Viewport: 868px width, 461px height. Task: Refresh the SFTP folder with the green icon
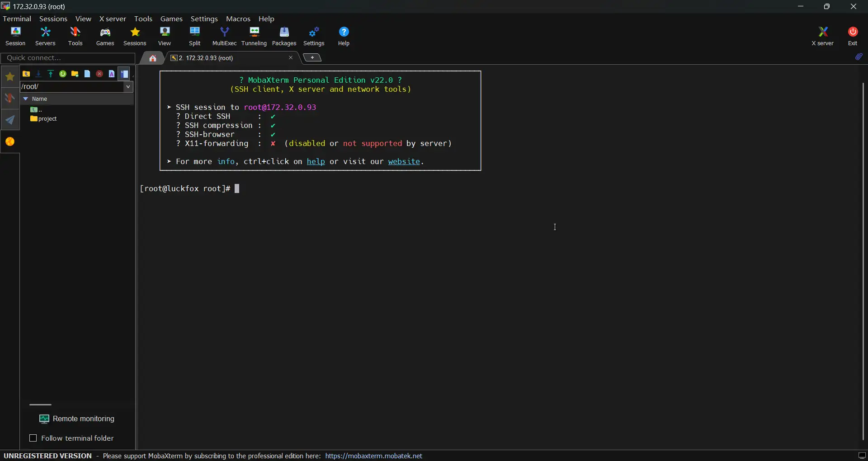[x=63, y=74]
